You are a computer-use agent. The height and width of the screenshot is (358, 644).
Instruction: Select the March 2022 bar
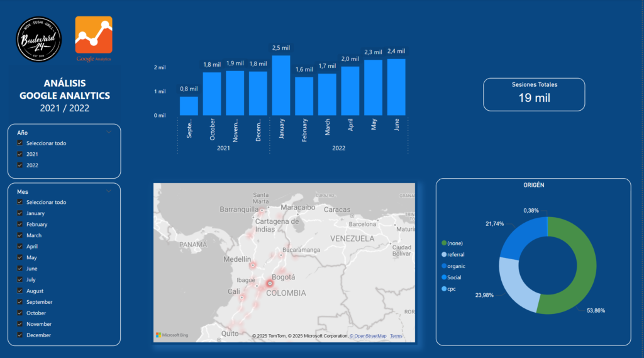click(327, 94)
